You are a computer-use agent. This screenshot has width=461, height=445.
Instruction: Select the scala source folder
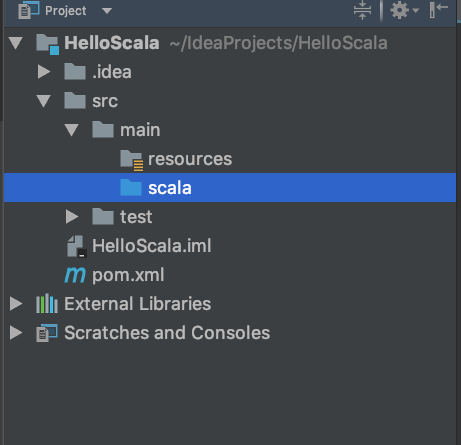230,188
